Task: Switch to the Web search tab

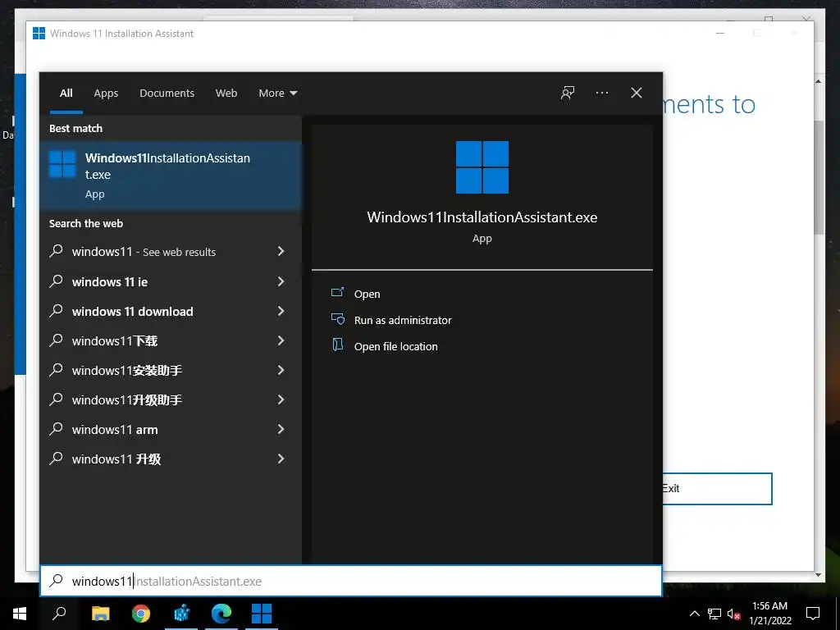Action: 226,93
